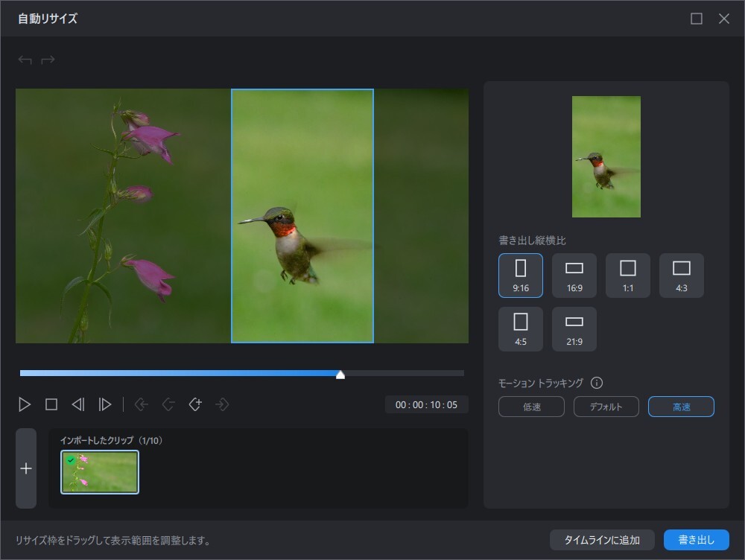
Task: Stop playback with the square button
Action: click(51, 404)
